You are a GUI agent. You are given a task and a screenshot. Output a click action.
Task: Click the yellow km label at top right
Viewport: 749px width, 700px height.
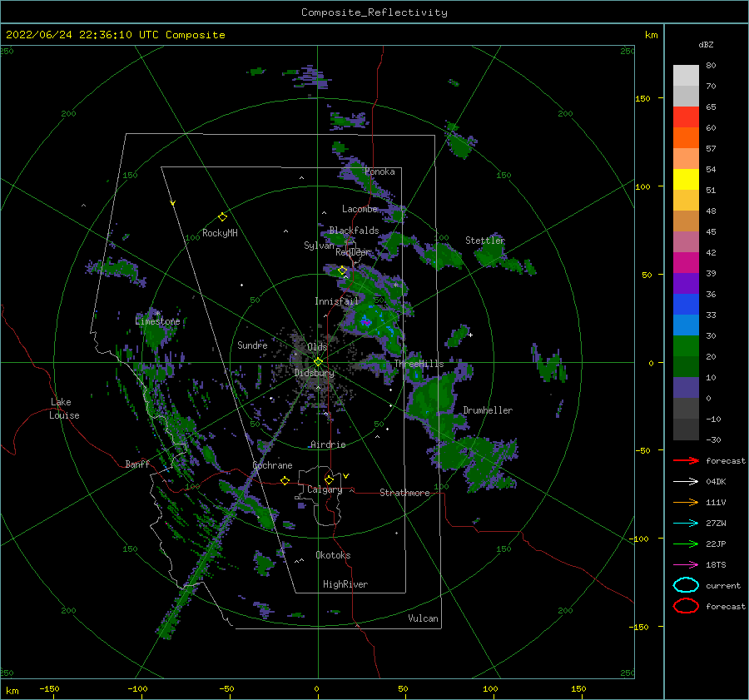click(x=651, y=35)
